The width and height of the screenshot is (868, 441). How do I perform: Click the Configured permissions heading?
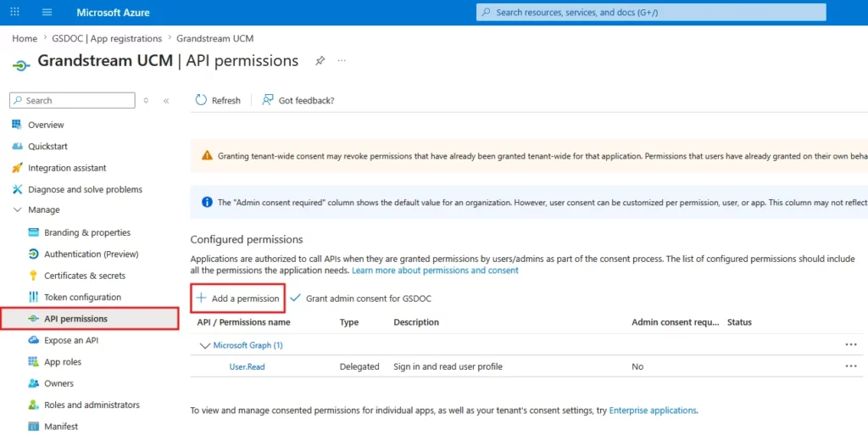click(x=247, y=239)
